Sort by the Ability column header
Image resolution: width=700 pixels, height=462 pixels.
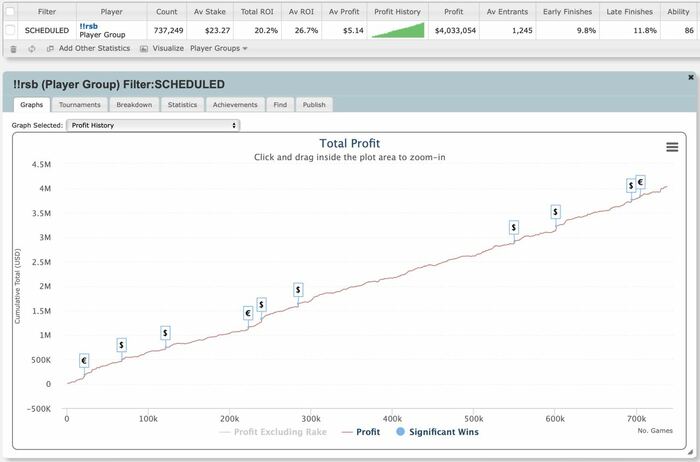click(678, 12)
